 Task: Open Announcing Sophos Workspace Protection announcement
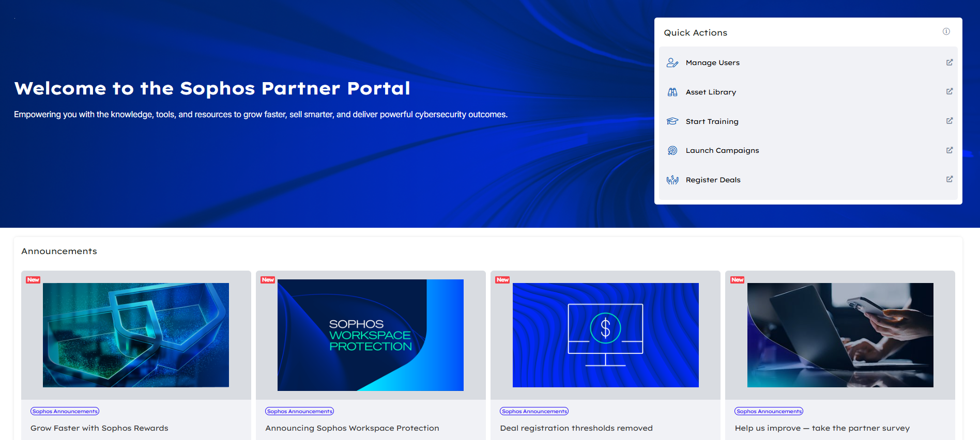point(352,428)
